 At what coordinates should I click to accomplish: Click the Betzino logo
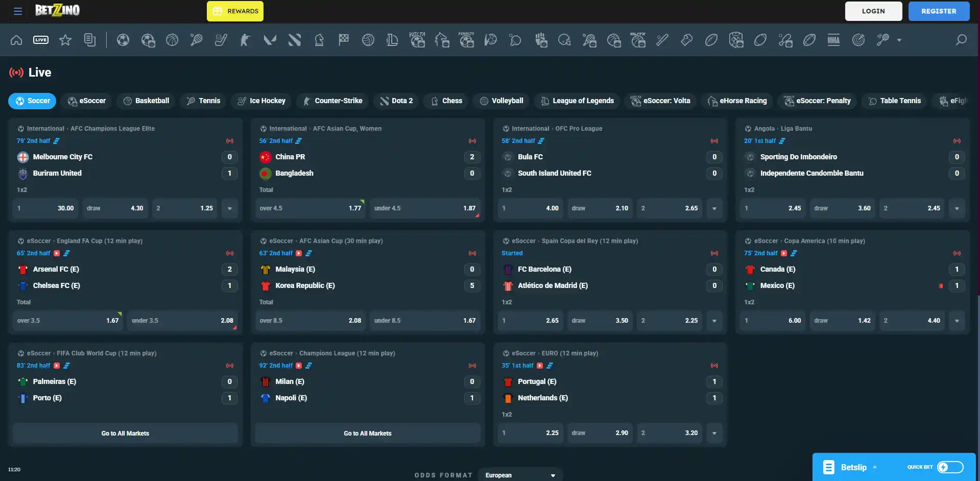coord(57,10)
